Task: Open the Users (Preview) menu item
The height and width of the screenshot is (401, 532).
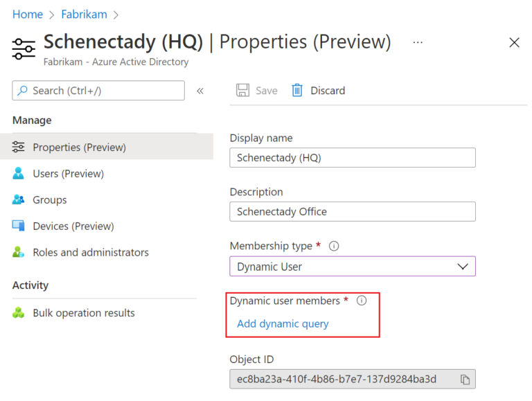Action: tap(68, 174)
